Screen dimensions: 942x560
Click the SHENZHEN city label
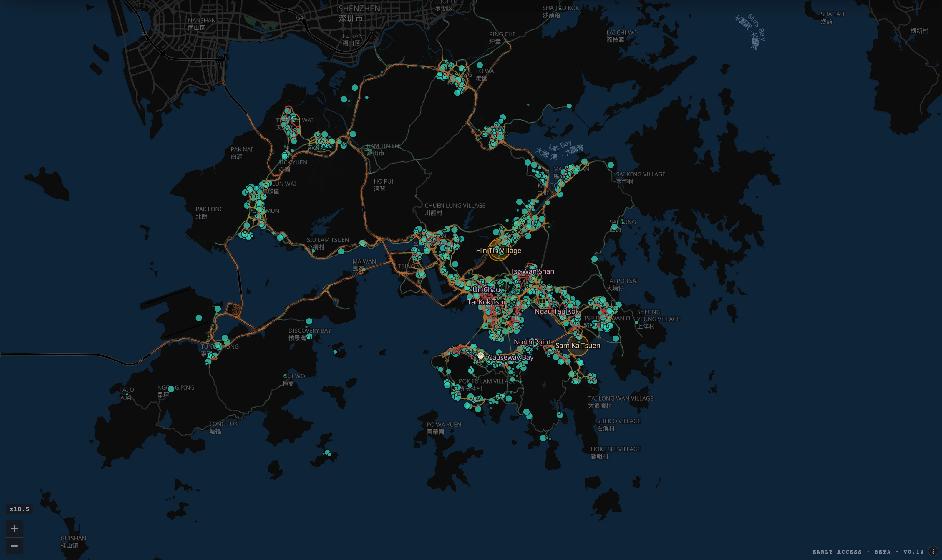359,13
